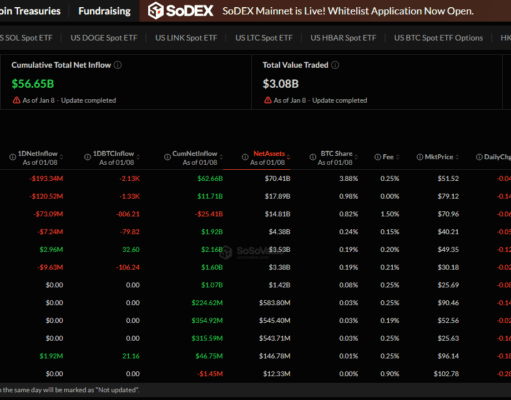Select the -$193.34M net inflow cell
The width and height of the screenshot is (511, 400).
click(46, 179)
